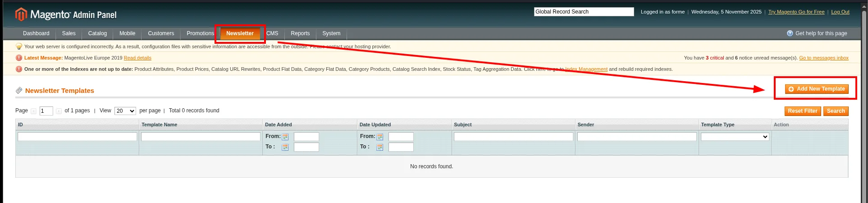Open the Customers menu
868x203 pixels.
pyautogui.click(x=161, y=33)
